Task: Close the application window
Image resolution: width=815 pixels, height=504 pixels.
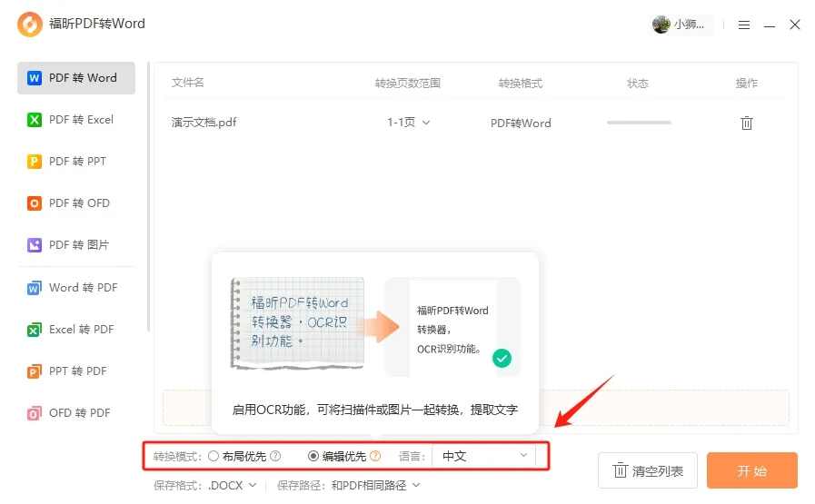Action: point(795,25)
